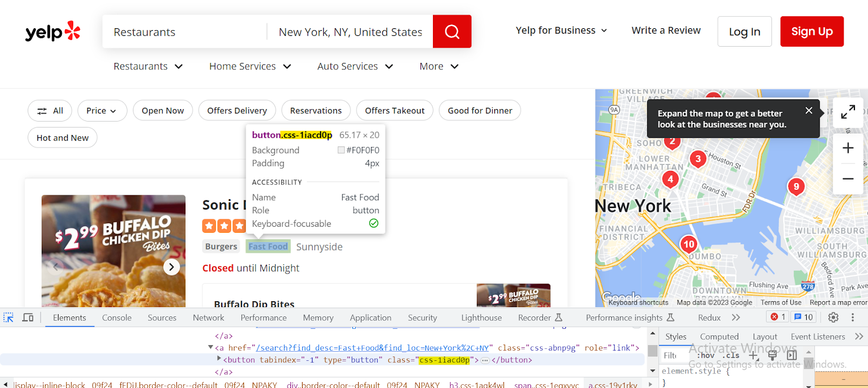
Task: Toggle the Offers Delivery filter
Action: pyautogui.click(x=237, y=111)
